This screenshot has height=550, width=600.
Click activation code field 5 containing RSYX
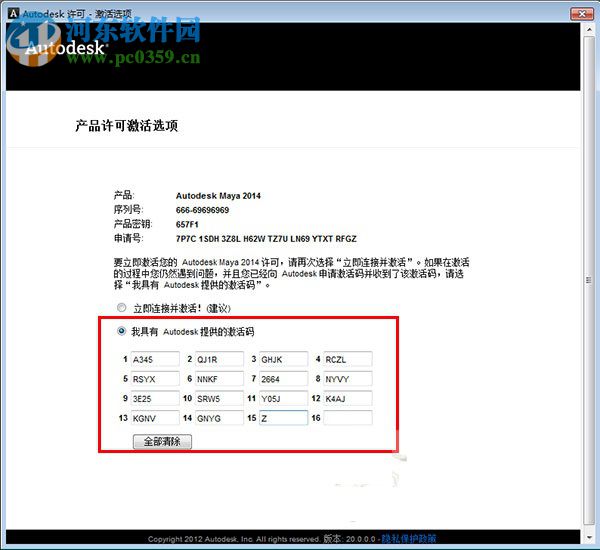[x=155, y=379]
